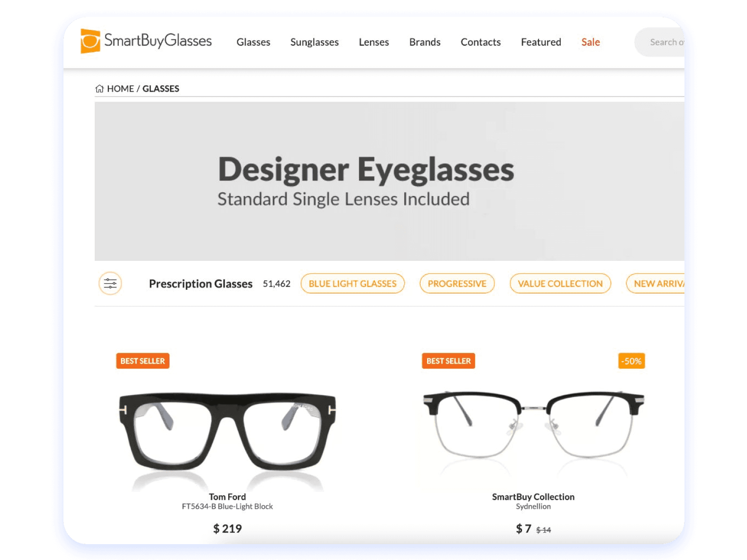Click the $ 219 price

pos(227,528)
